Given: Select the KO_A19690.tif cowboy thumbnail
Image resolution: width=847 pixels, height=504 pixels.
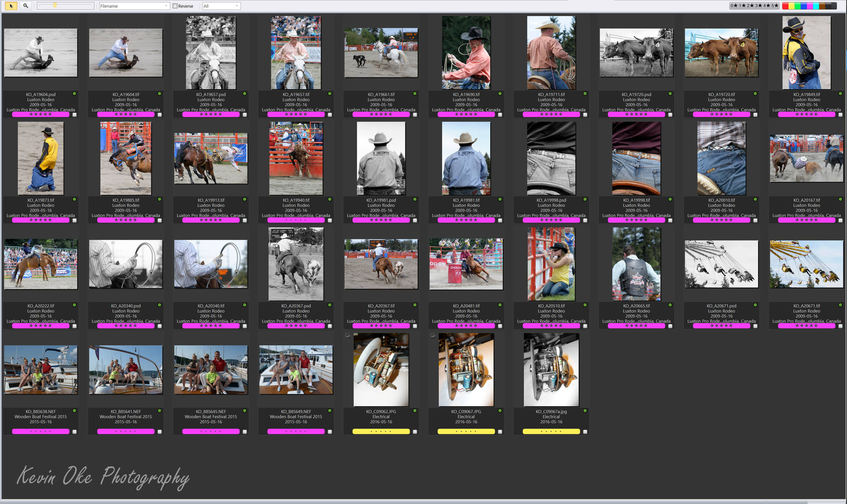Looking at the screenshot, I should [466, 53].
